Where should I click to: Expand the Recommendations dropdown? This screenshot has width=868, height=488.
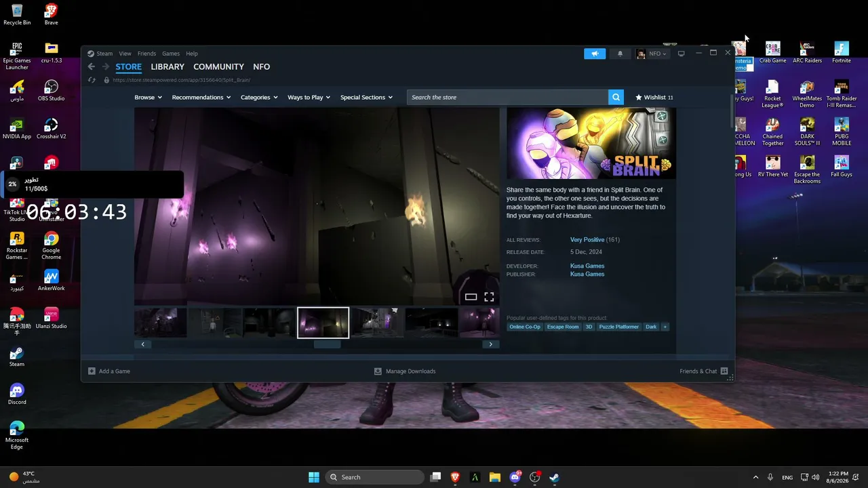(x=201, y=97)
